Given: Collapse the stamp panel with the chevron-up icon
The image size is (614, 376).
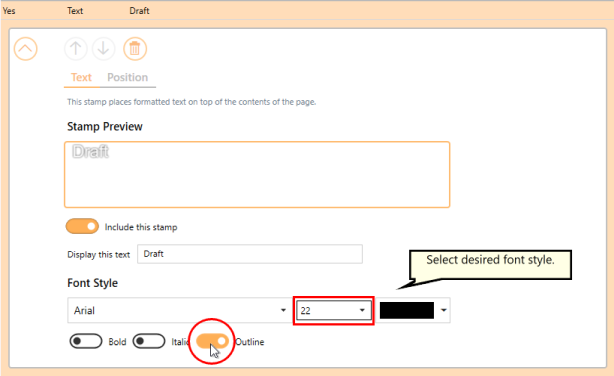Looking at the screenshot, I should [x=25, y=49].
